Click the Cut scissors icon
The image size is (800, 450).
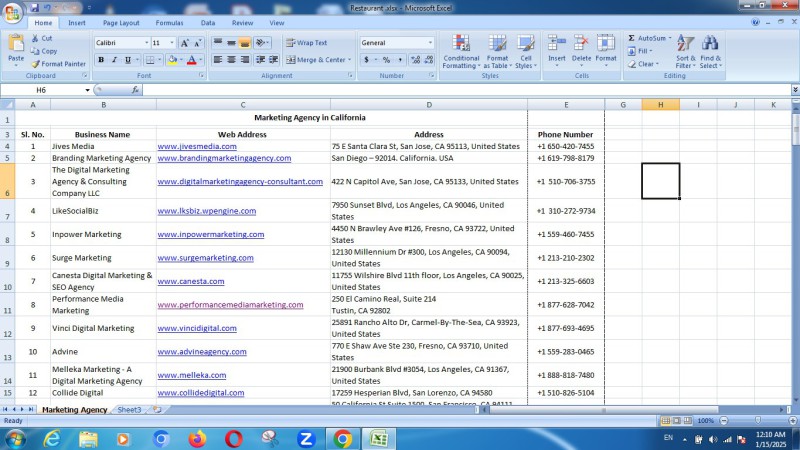(x=35, y=38)
